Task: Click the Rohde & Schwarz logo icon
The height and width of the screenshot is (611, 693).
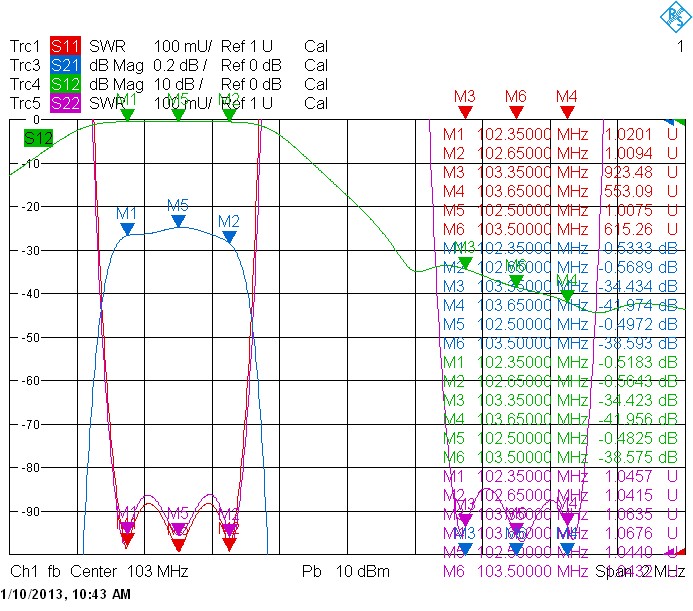Action: [x=676, y=17]
